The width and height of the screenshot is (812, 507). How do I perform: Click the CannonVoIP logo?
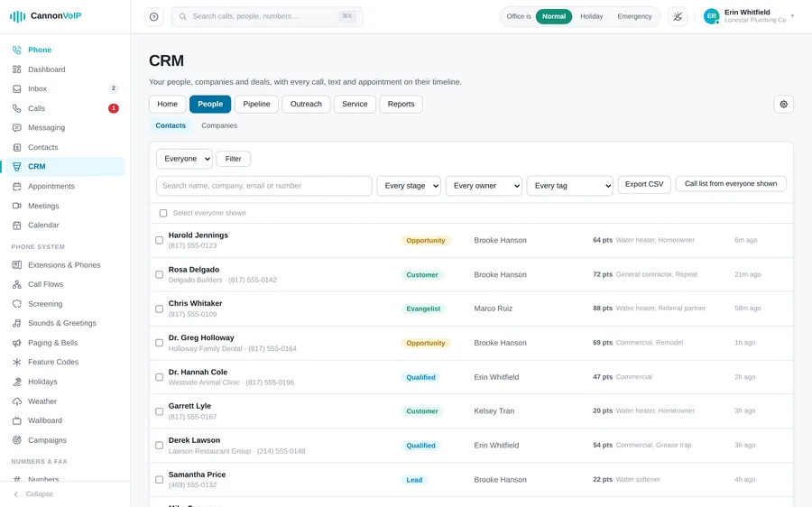click(x=46, y=16)
